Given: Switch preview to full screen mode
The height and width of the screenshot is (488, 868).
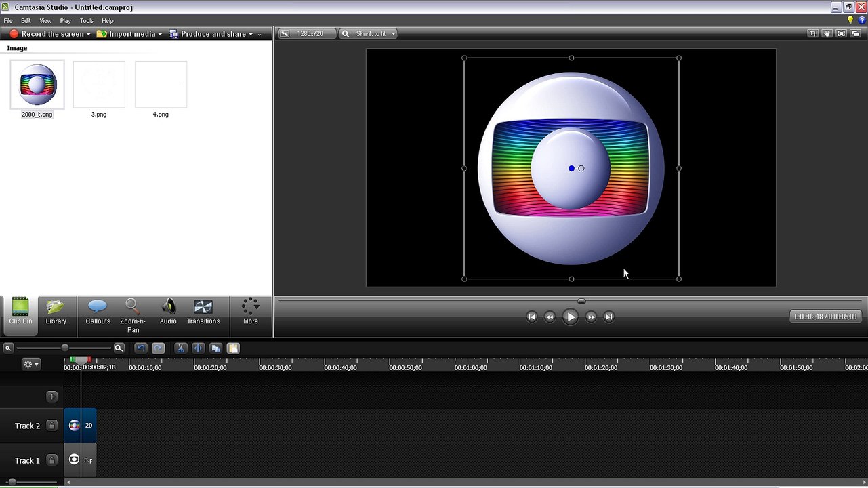Looking at the screenshot, I should [842, 33].
